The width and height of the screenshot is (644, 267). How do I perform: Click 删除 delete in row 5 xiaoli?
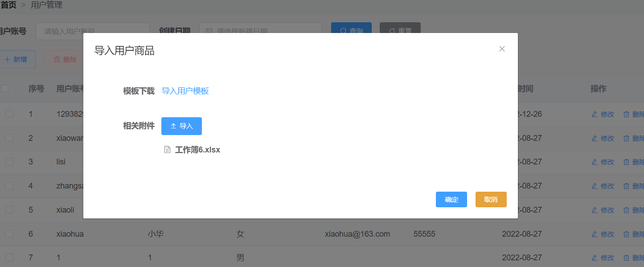click(x=633, y=210)
